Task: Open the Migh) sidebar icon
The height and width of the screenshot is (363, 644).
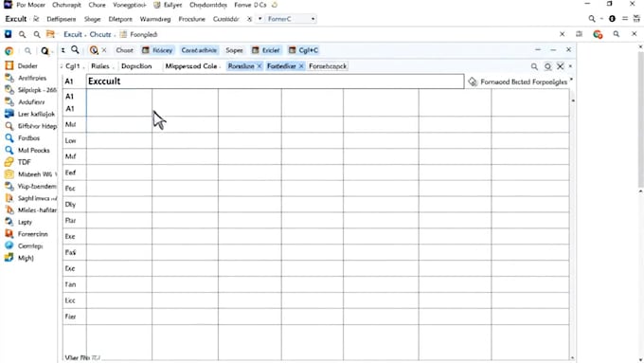Action: pos(9,258)
